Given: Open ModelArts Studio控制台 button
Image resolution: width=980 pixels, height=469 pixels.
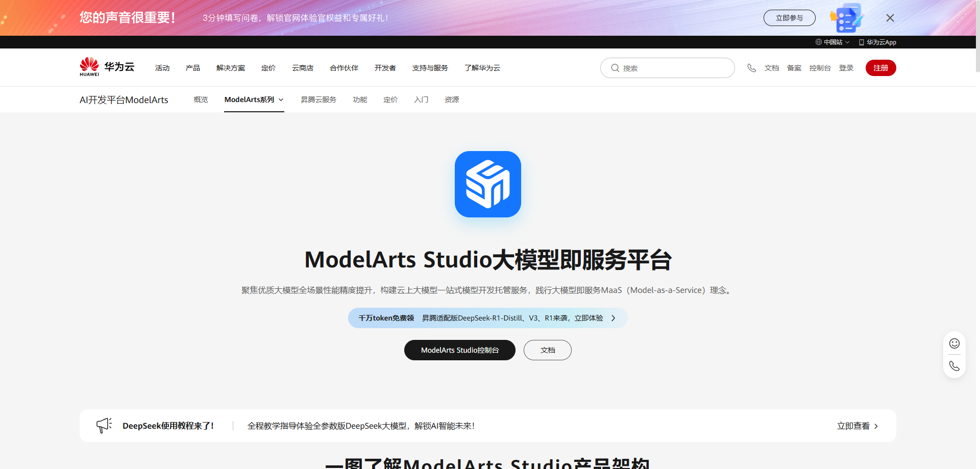Looking at the screenshot, I should 460,350.
